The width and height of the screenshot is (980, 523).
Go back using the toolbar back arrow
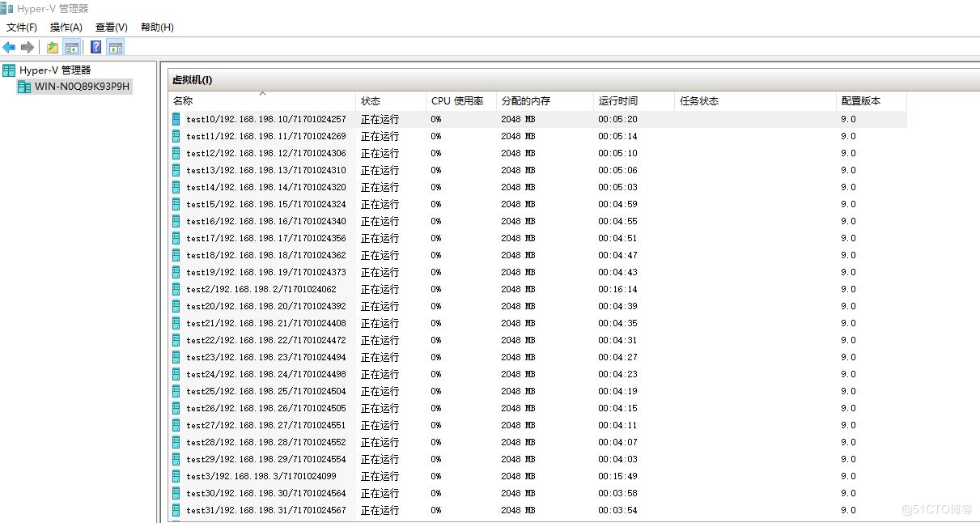coord(10,47)
